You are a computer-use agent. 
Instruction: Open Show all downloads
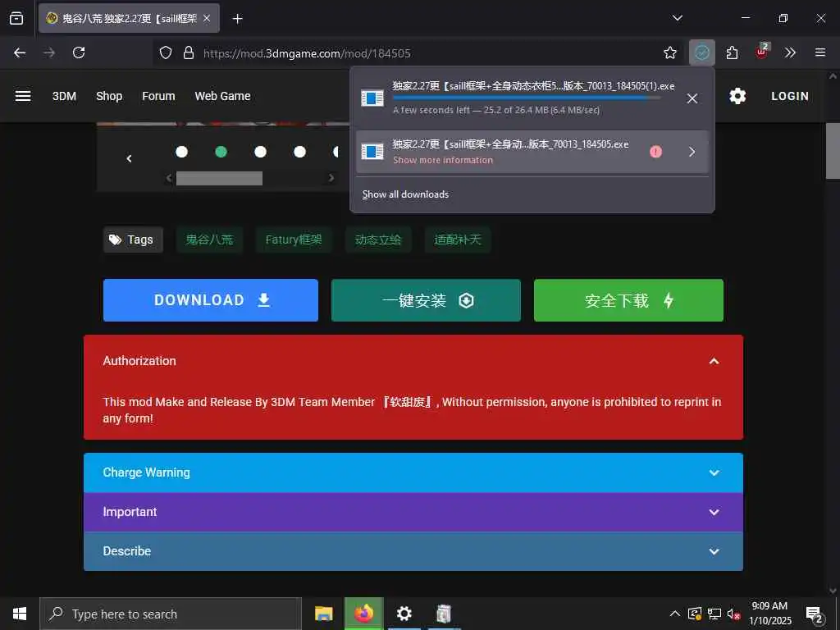(x=405, y=194)
